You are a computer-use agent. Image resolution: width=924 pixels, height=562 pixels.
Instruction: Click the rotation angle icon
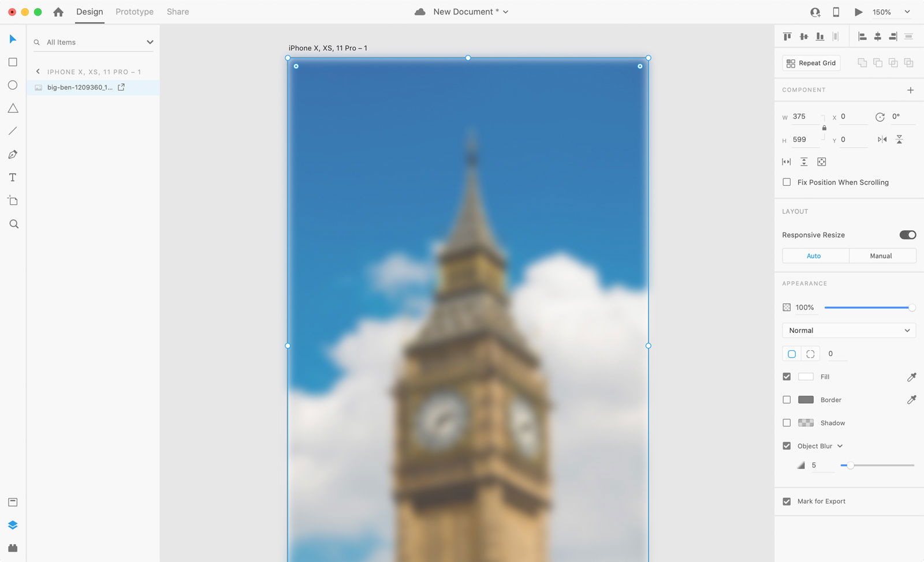880,117
